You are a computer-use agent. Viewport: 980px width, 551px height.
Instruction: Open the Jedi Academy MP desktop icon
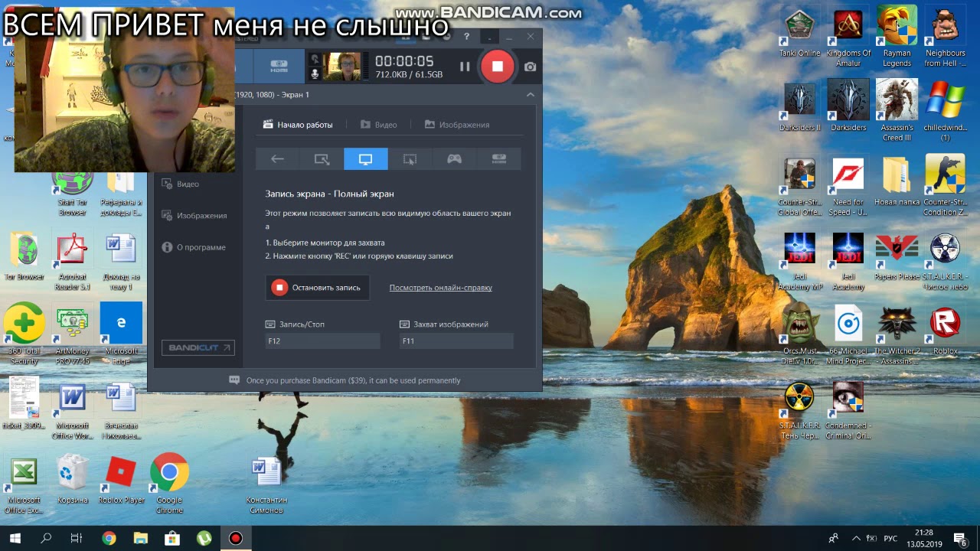(799, 260)
